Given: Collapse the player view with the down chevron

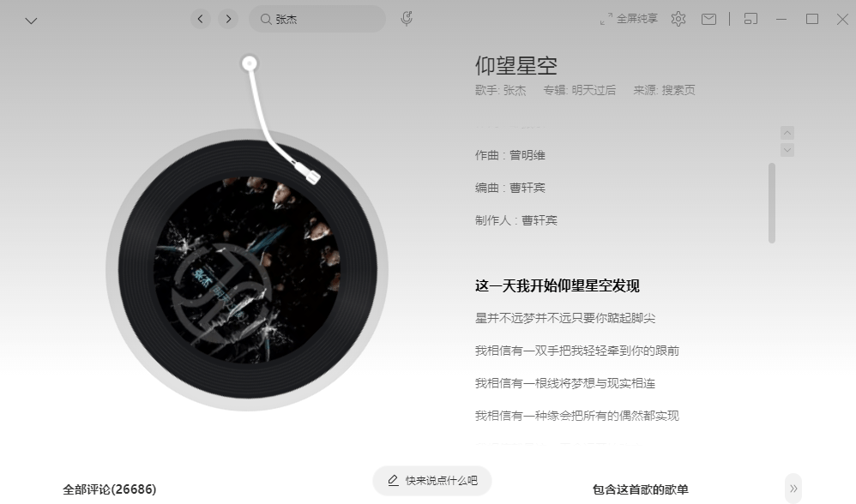Looking at the screenshot, I should [31, 21].
